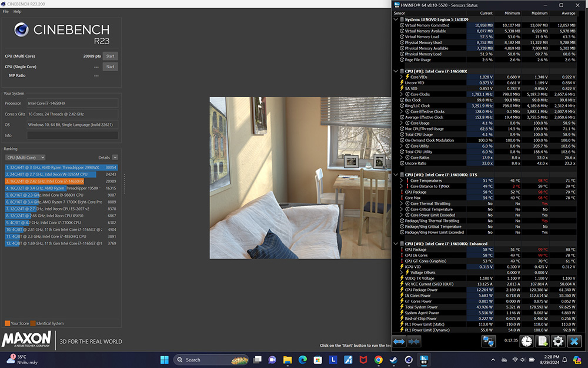Open Copilot preview from the taskbar
Viewport: 588px width, 368px height.
(x=577, y=360)
